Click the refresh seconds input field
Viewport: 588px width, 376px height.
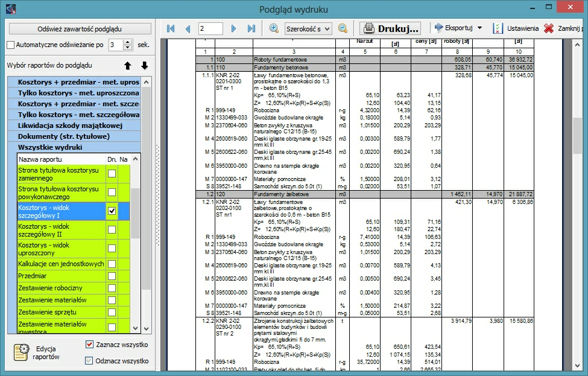(116, 45)
